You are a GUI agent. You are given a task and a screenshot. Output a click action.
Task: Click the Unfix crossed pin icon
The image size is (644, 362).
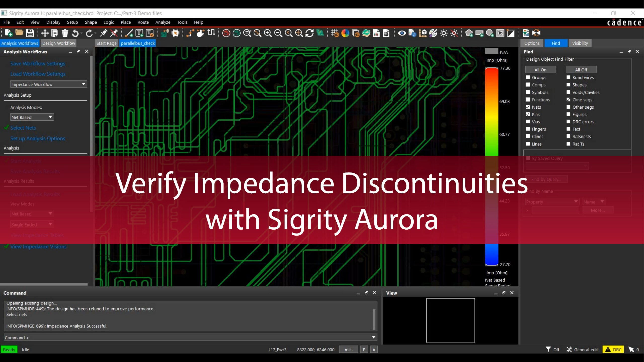point(114,33)
